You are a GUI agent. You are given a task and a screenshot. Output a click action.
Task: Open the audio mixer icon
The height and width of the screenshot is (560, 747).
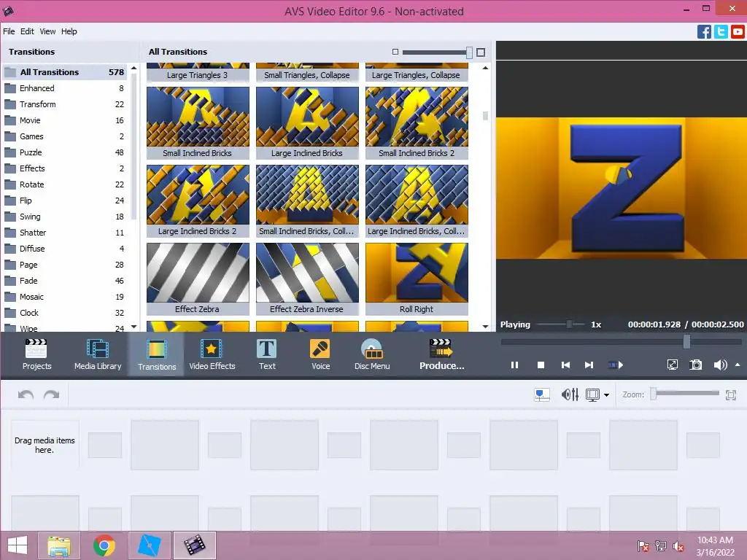[570, 394]
